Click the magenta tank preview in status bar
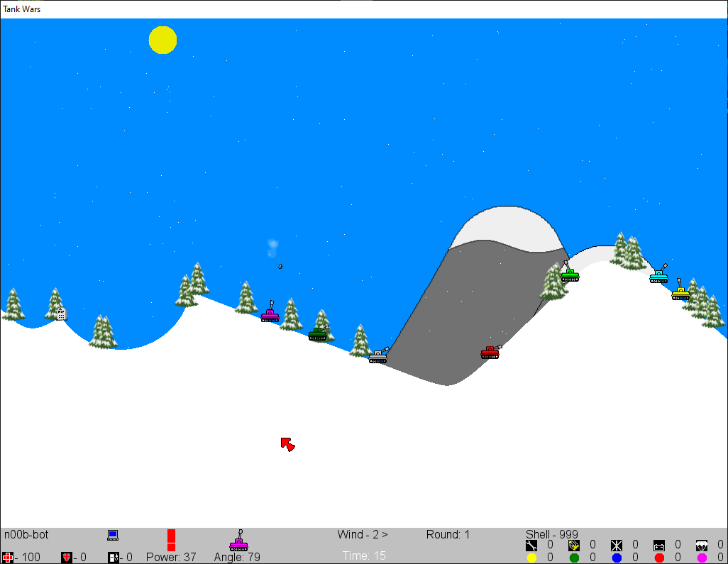The width and height of the screenshot is (728, 564). [x=239, y=542]
